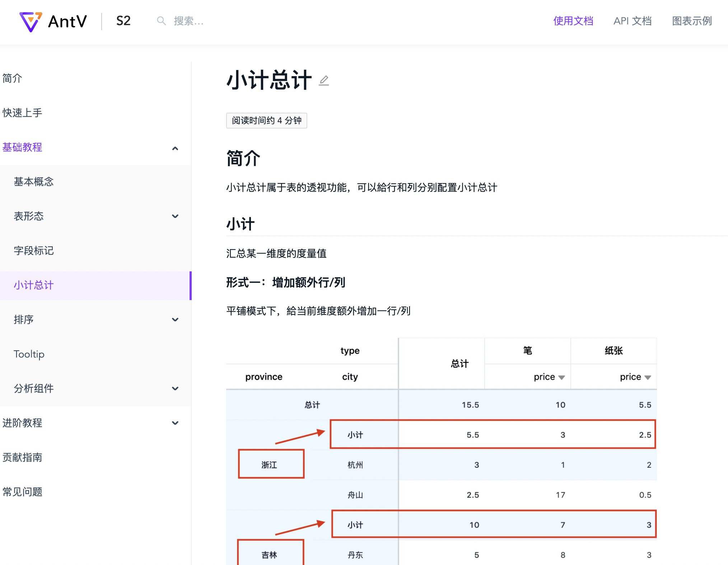Collapse the 基础教程 sidebar section
This screenshot has height=565, width=728.
[176, 148]
